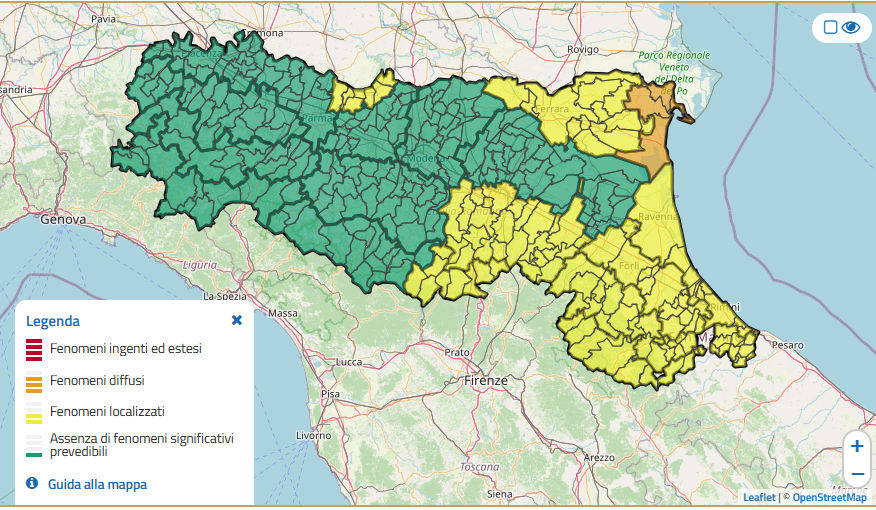This screenshot has height=510, width=876.
Task: Click the Legenda panel title
Action: 53,321
